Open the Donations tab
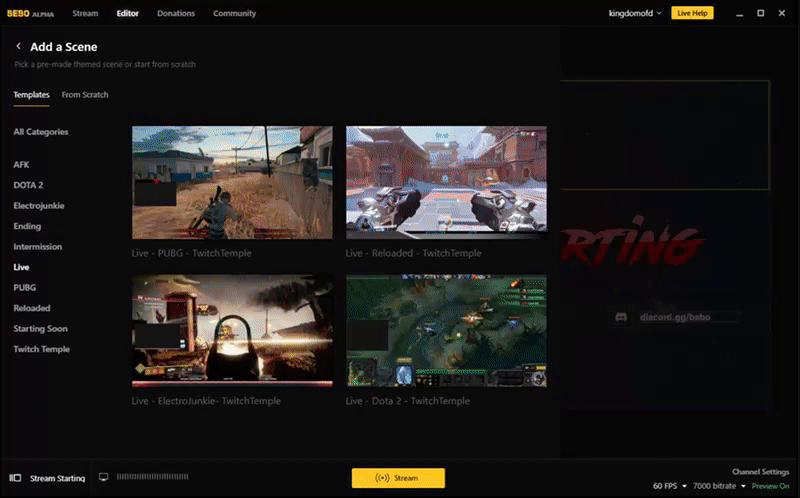 point(176,13)
